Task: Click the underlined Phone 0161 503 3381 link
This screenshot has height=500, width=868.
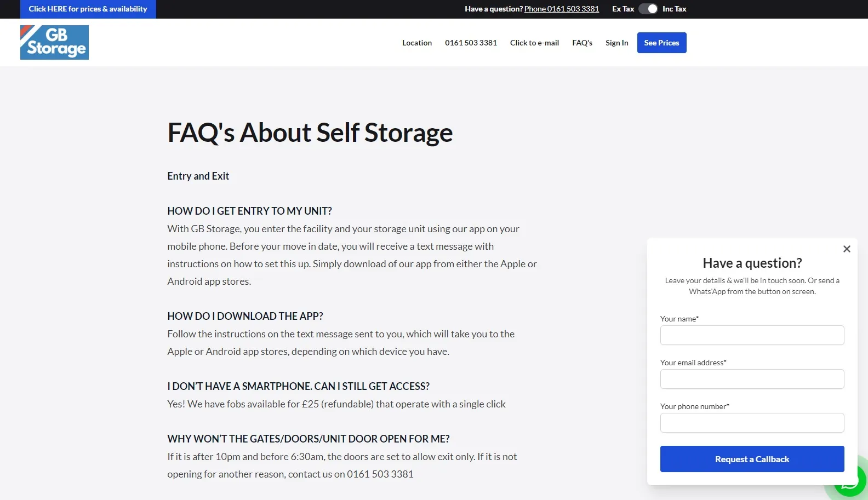Action: (x=562, y=9)
